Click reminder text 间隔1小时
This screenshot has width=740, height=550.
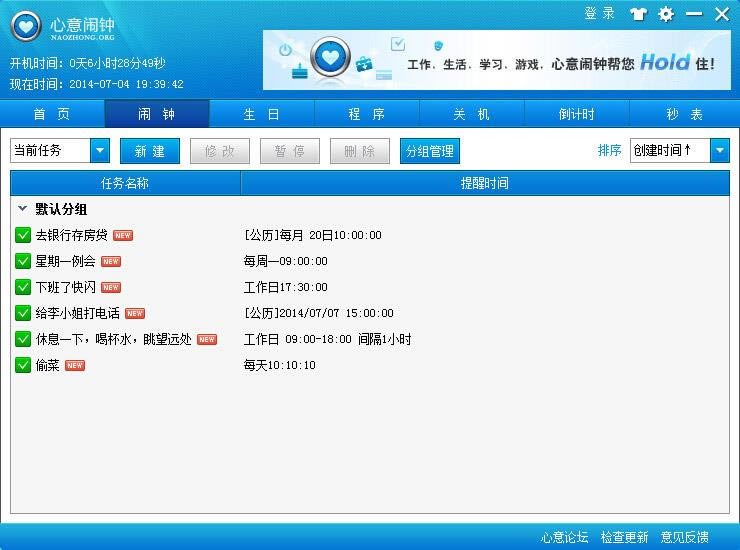[x=385, y=339]
